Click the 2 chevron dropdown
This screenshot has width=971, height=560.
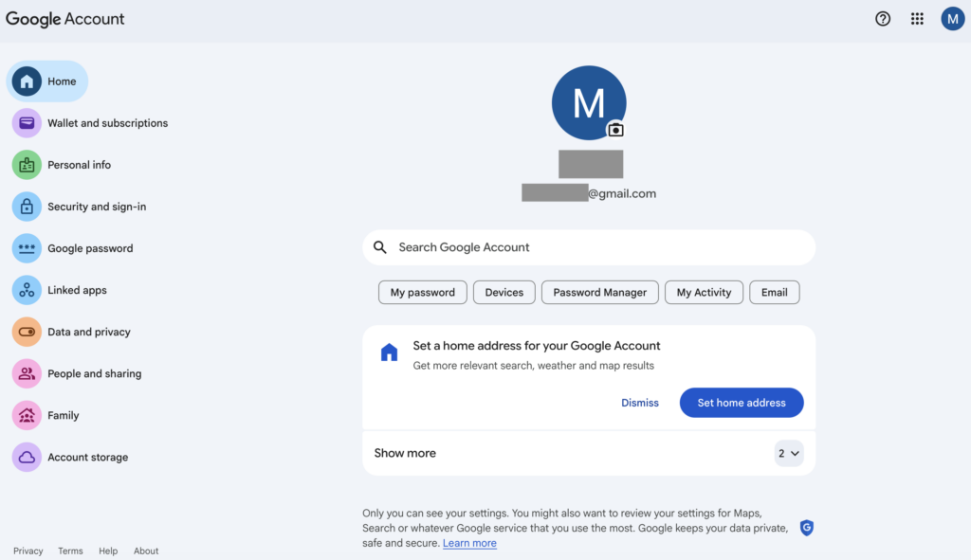point(788,454)
